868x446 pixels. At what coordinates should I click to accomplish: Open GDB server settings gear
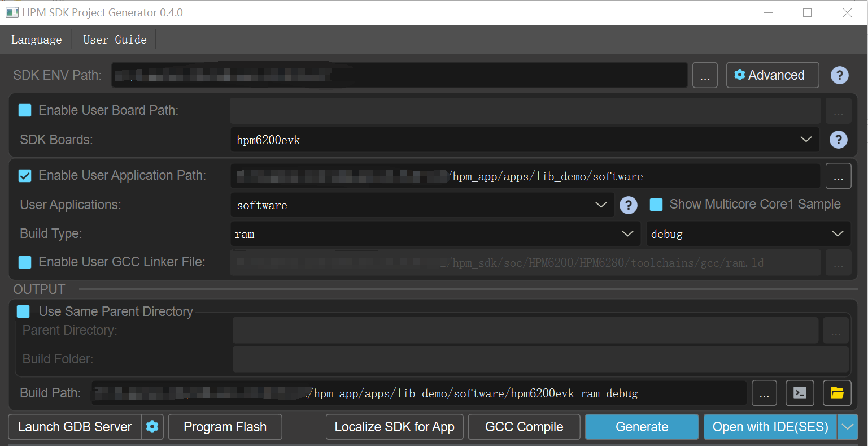click(152, 427)
